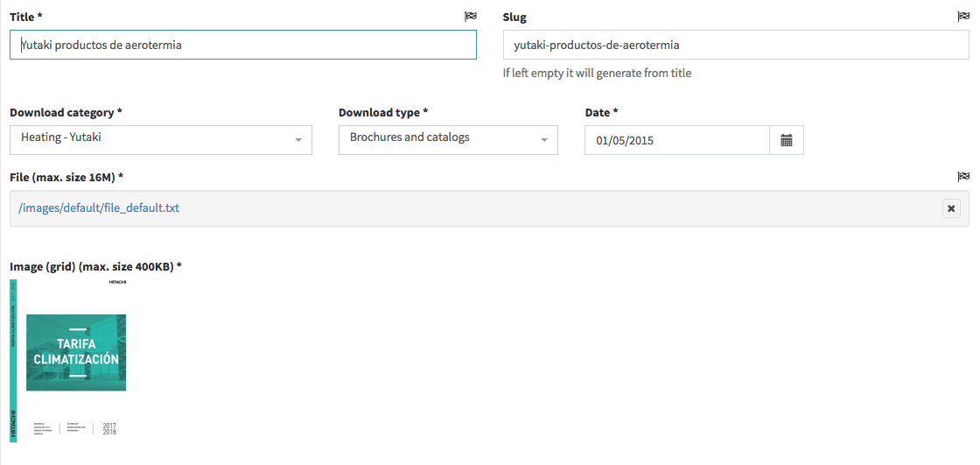The image size is (980, 465).
Task: Click the flag icon on the File row
Action: (x=963, y=177)
